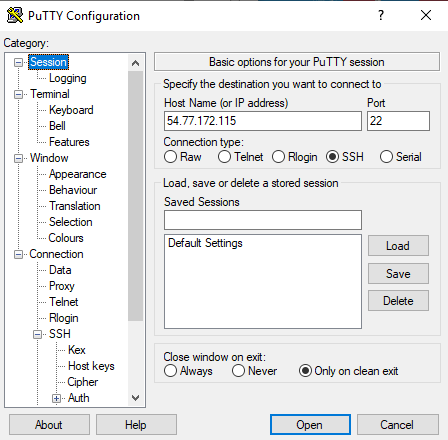Open the Features settings category
Screen dimensions: 448x440
pyautogui.click(x=69, y=142)
